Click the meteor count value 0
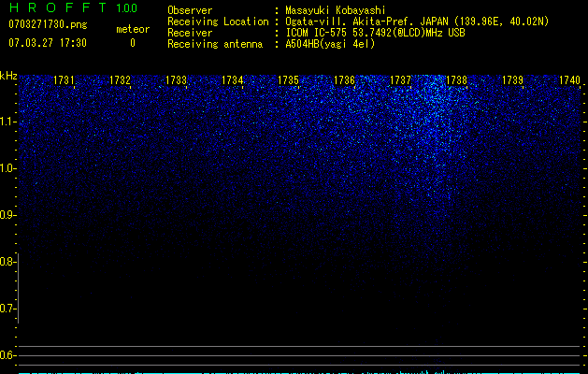This screenshot has height=374, width=588. [133, 43]
